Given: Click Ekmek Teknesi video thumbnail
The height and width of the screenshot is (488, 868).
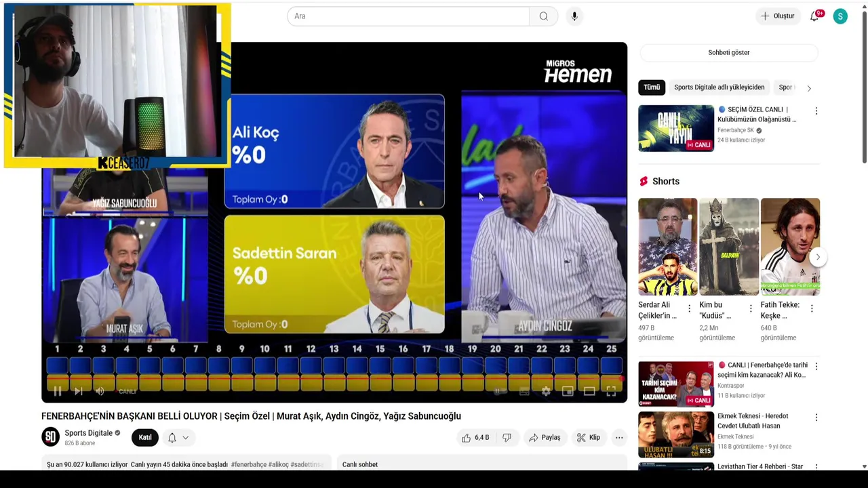Looking at the screenshot, I should [x=676, y=434].
